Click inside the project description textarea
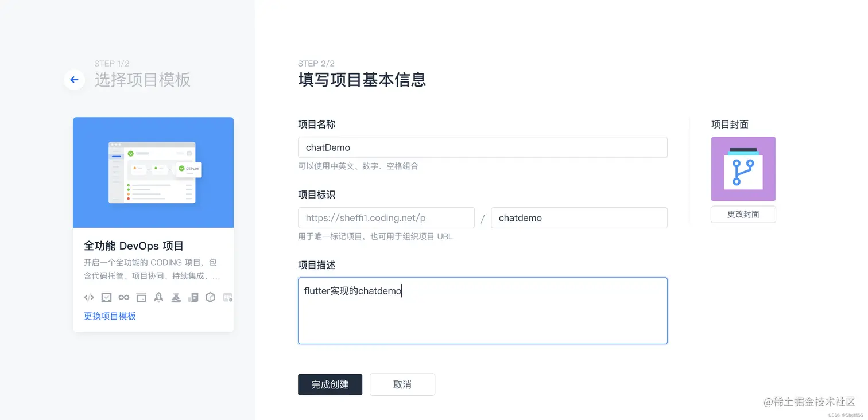Viewport: 868px width, 420px height. tap(482, 310)
